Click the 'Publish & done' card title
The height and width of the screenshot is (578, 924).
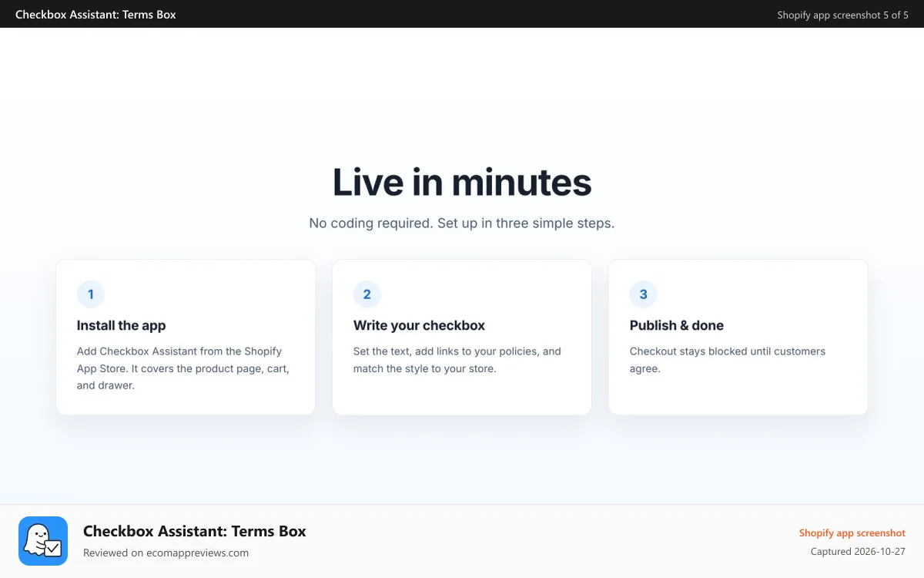click(677, 325)
